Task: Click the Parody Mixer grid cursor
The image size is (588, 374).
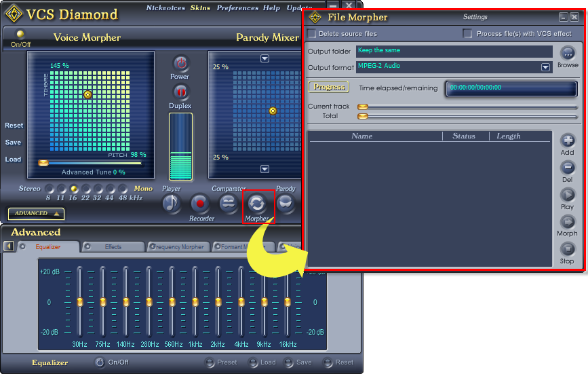Action: point(273,111)
